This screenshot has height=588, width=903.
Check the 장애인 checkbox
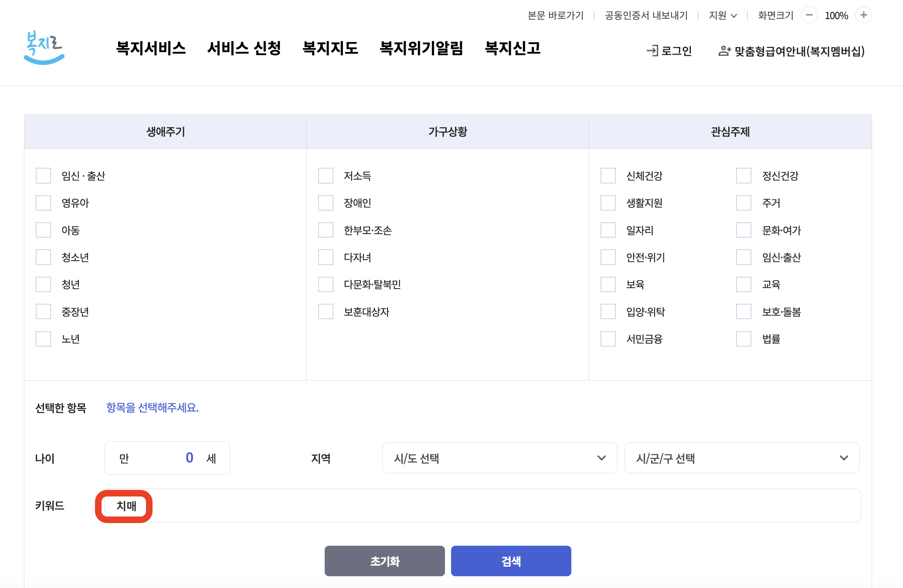(x=326, y=203)
